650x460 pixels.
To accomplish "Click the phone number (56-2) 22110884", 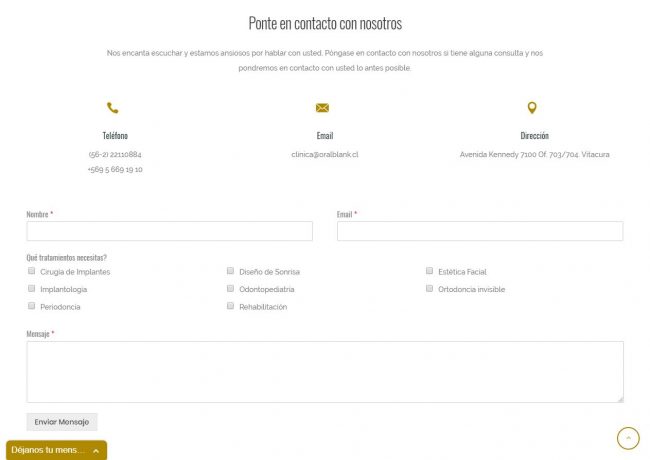I will pos(115,155).
